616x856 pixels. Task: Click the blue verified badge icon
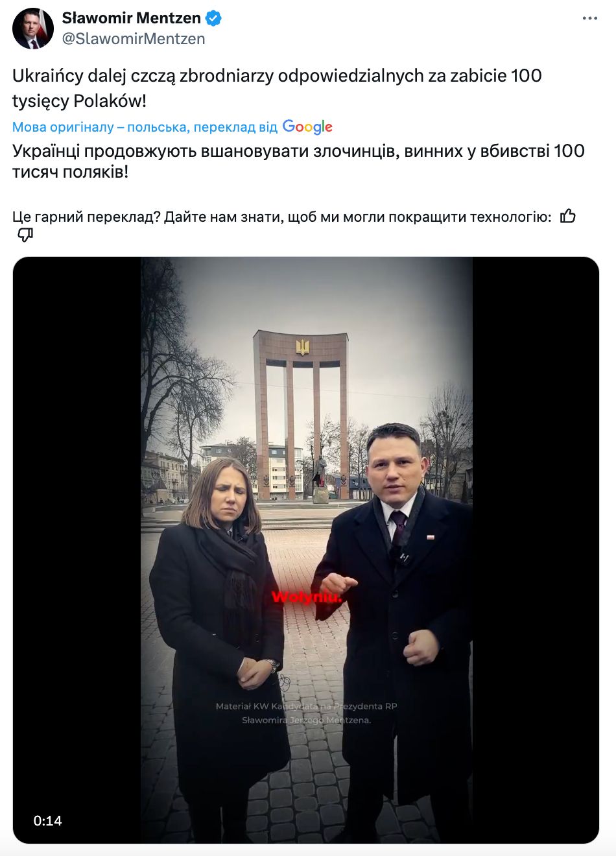pyautogui.click(x=213, y=18)
